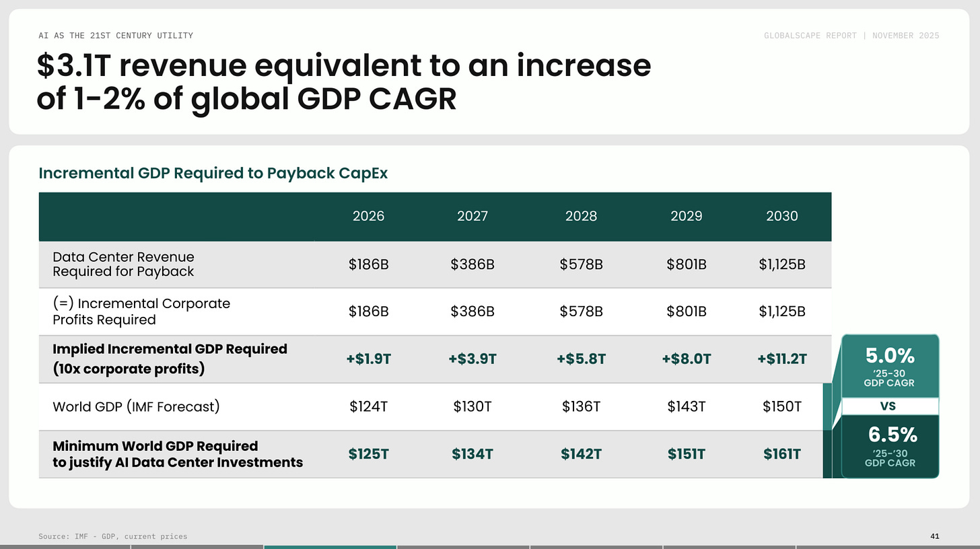980x549 pixels.
Task: Click the $136T World GDP value
Action: click(581, 406)
